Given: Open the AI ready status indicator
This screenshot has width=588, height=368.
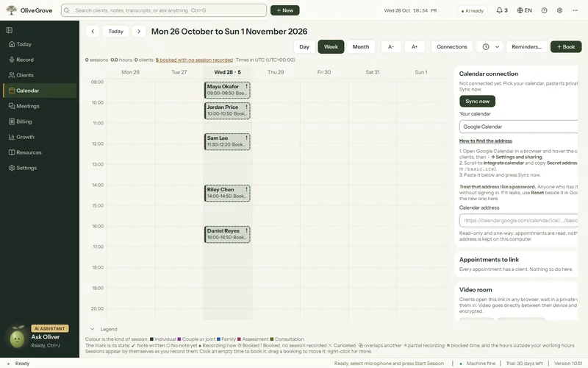Looking at the screenshot, I should (x=472, y=10).
